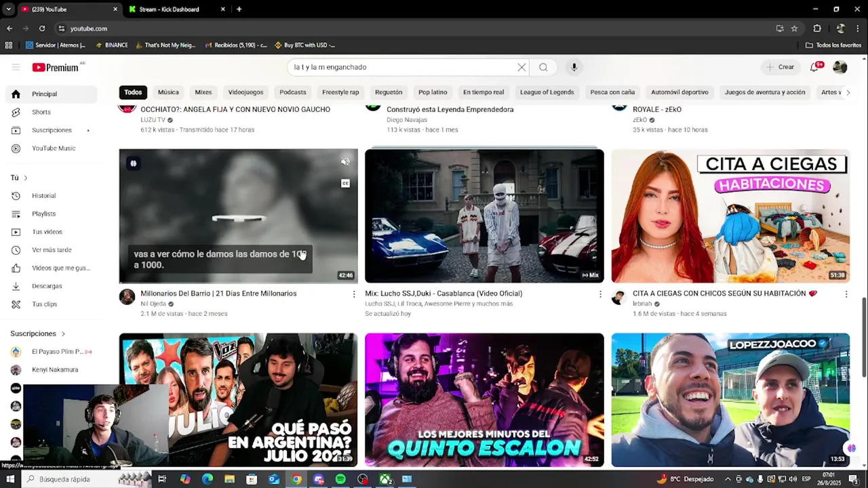
Task: Select the Pop latino chip
Action: click(433, 92)
